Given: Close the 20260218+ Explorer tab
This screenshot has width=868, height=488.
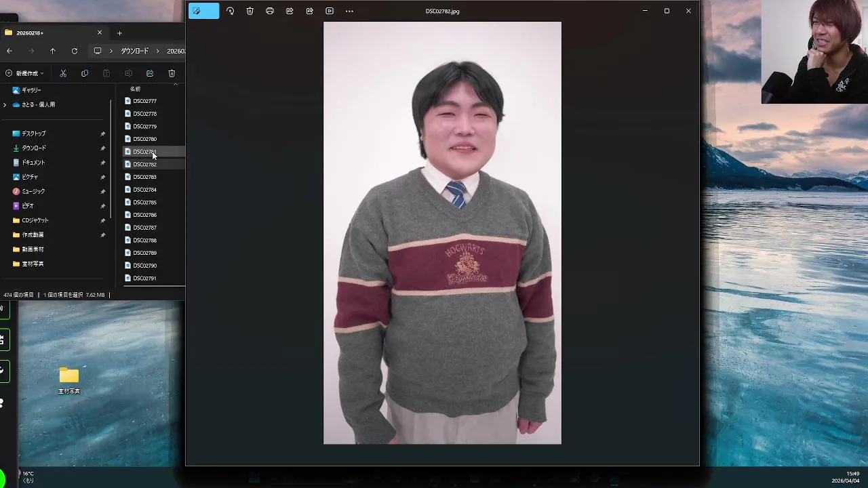Looking at the screenshot, I should pos(100,33).
